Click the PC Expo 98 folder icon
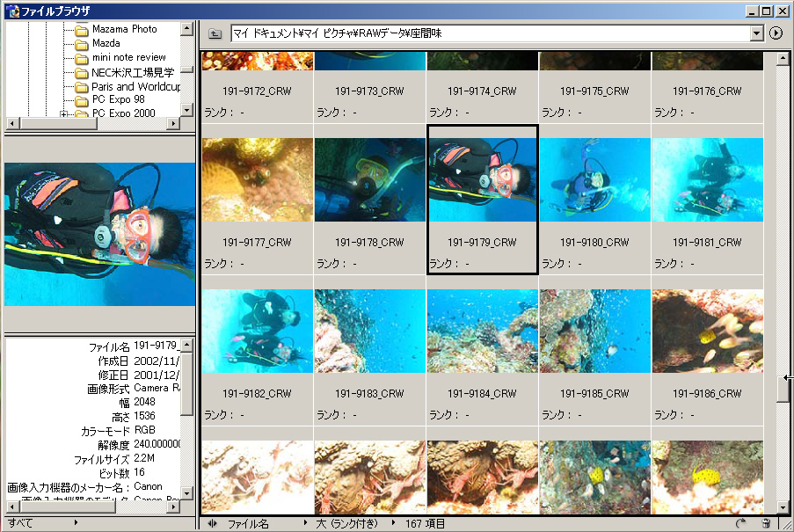This screenshot has height=532, width=794. click(x=82, y=99)
